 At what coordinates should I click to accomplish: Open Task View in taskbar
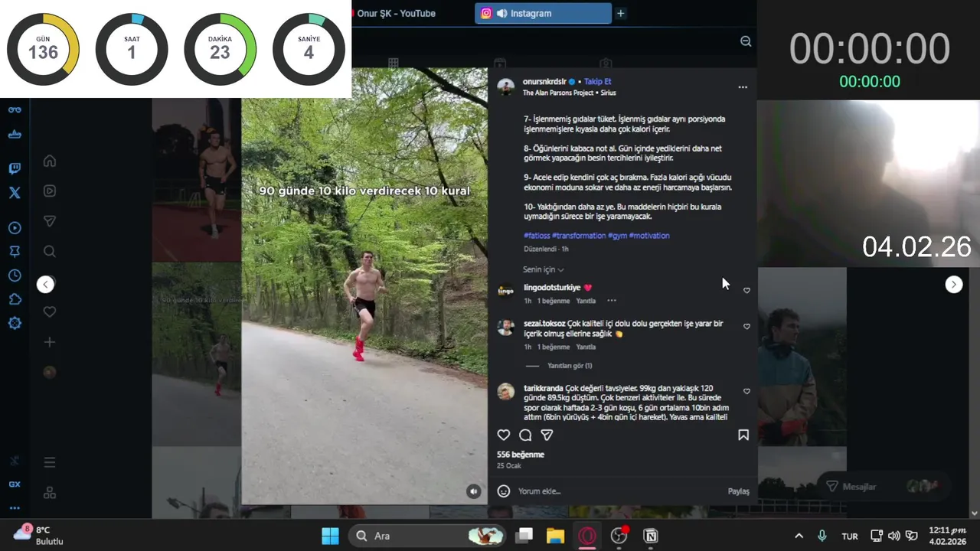[524, 536]
